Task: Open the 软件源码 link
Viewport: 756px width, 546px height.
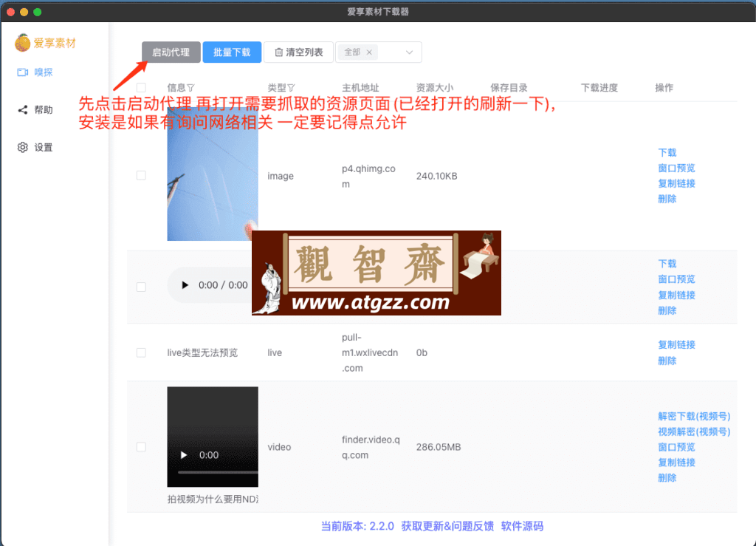Action: 522,526
